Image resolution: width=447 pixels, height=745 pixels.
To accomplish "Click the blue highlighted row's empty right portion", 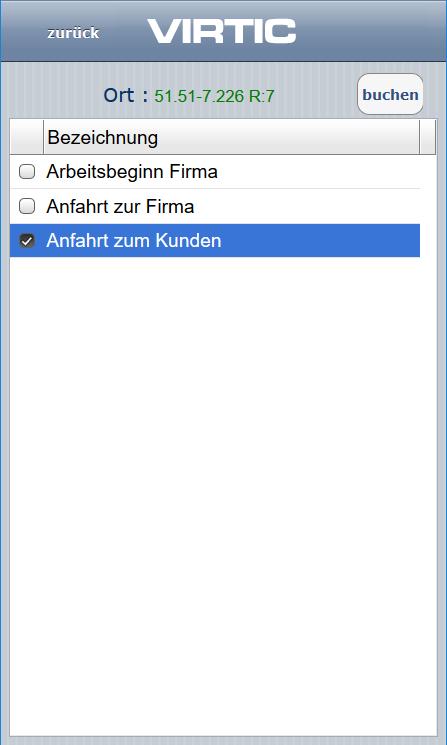I will (x=321, y=241).
